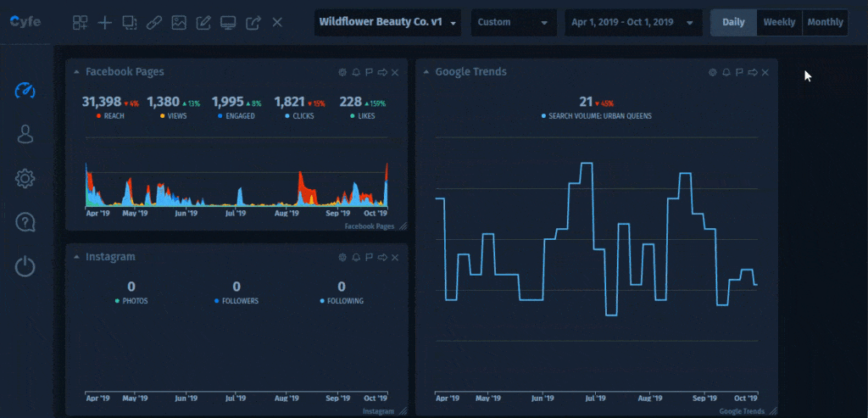Click the flag goal icon on Instagram widget

369,258
